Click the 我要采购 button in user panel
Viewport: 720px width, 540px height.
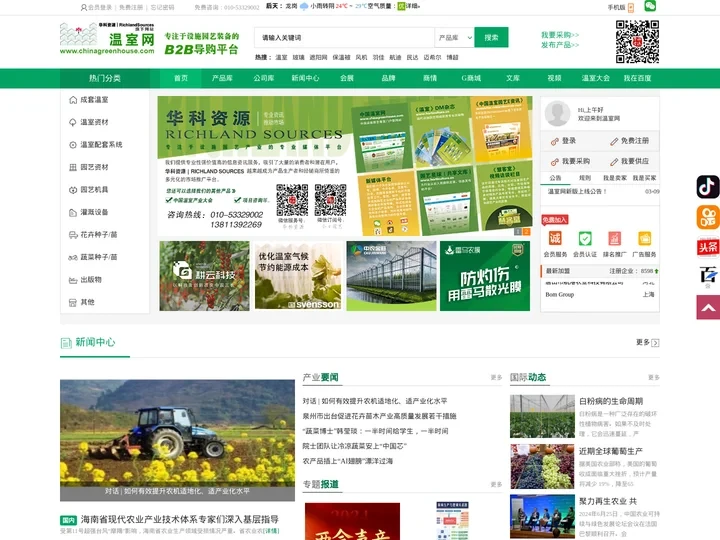pos(570,161)
